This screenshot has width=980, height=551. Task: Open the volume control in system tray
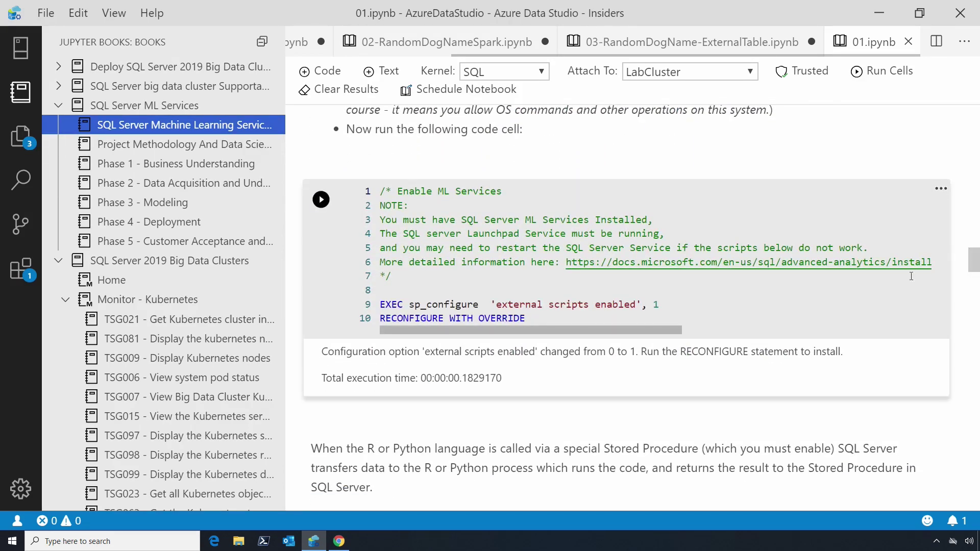(x=969, y=541)
